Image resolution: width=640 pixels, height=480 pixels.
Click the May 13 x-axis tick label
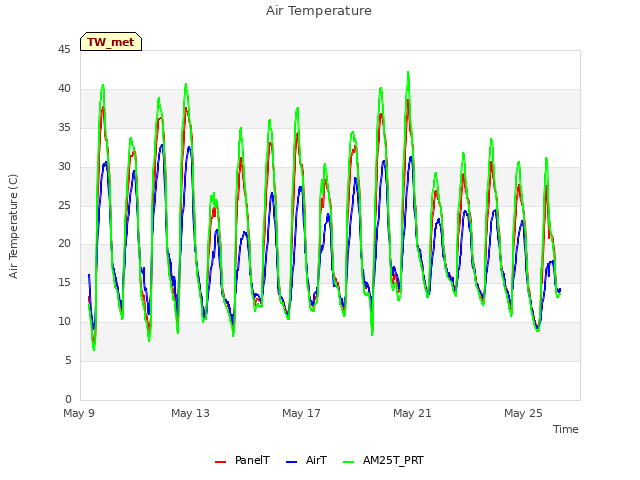coord(190,413)
